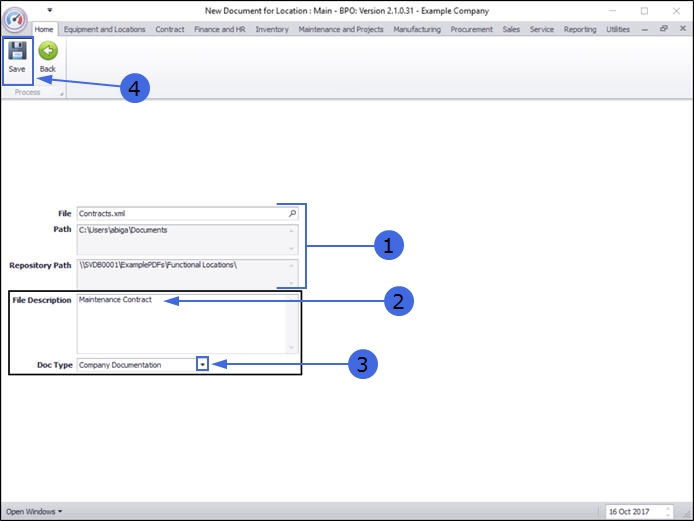Open the quick access toolbar dropdown arrow
The height and width of the screenshot is (521, 694).
[50, 10]
